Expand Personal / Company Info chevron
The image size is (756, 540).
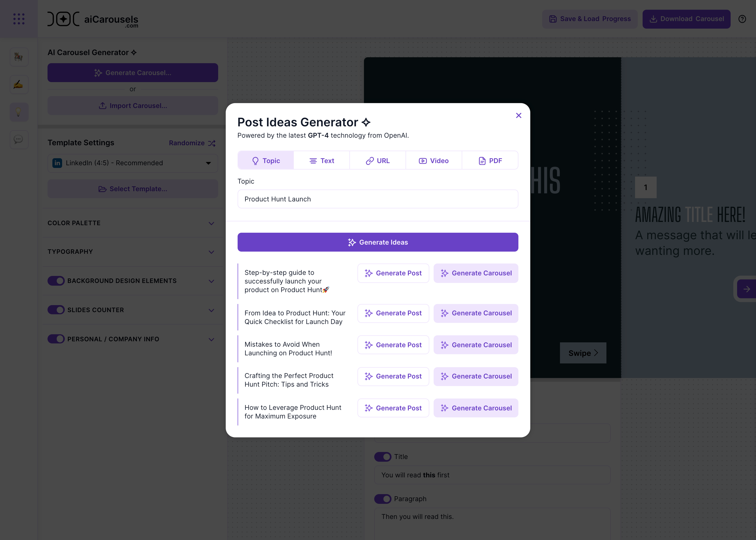pyautogui.click(x=211, y=339)
